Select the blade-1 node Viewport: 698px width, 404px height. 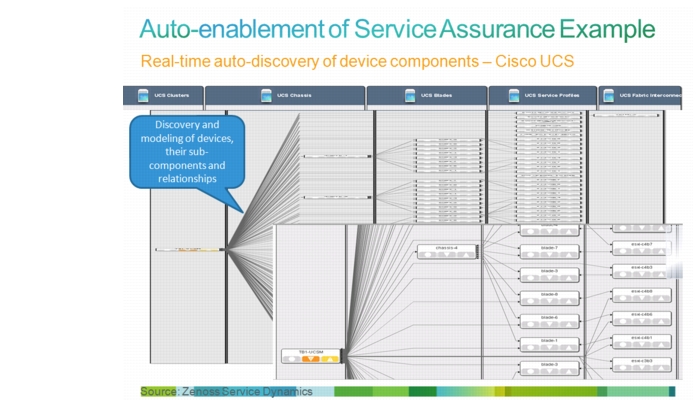(549, 344)
